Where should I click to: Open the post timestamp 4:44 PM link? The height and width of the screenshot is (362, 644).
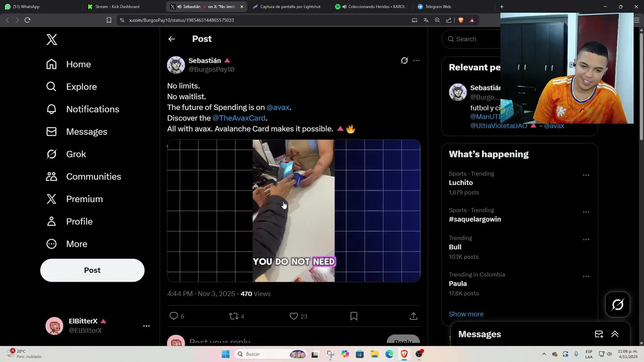coord(201,294)
